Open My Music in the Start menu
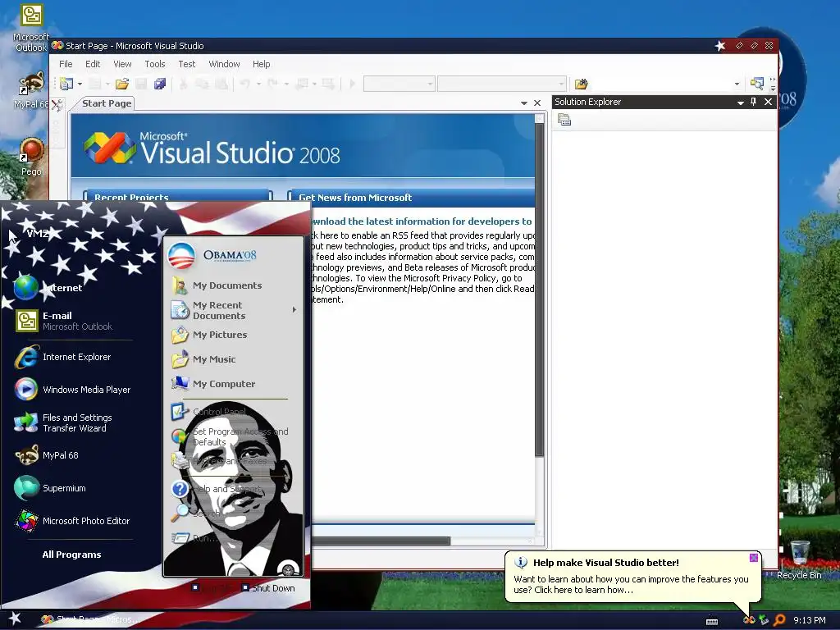 point(203,359)
